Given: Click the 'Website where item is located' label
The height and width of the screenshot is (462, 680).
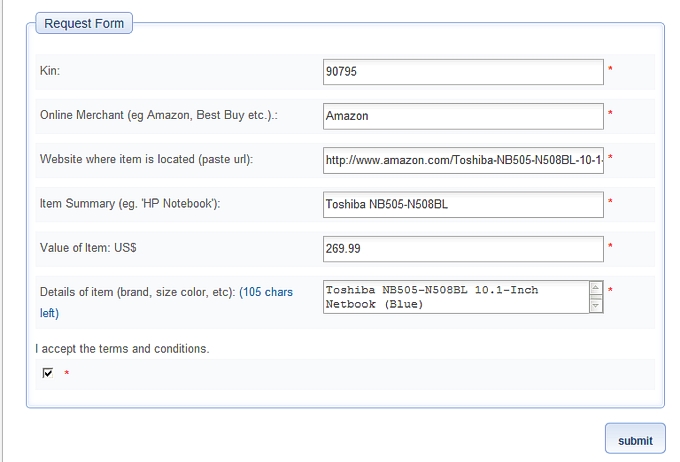Looking at the screenshot, I should click(x=146, y=160).
